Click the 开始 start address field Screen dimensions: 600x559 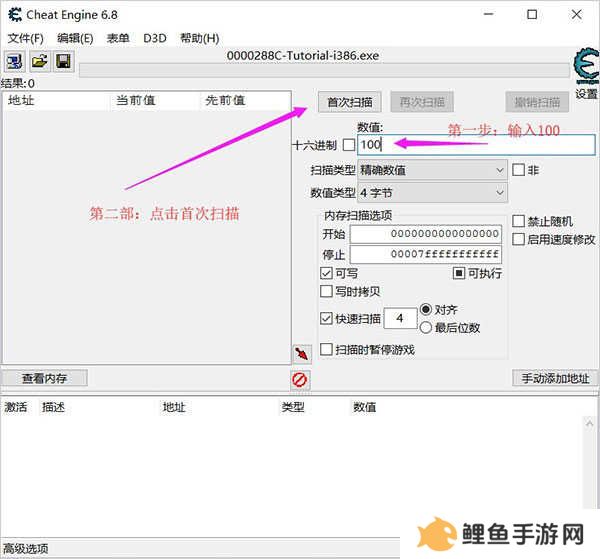click(x=426, y=234)
